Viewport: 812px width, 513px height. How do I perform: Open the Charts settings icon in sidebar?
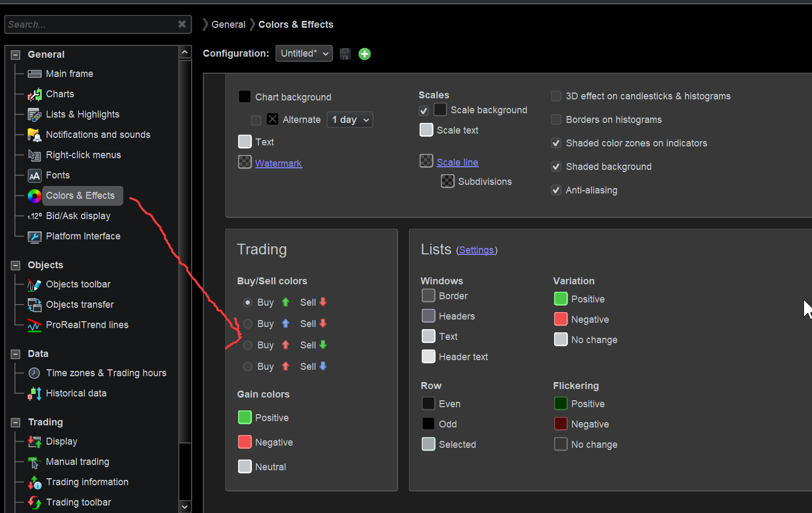tap(35, 95)
